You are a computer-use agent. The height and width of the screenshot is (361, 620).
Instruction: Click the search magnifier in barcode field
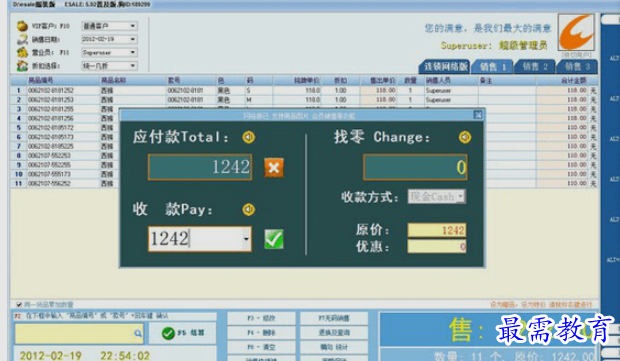click(138, 333)
